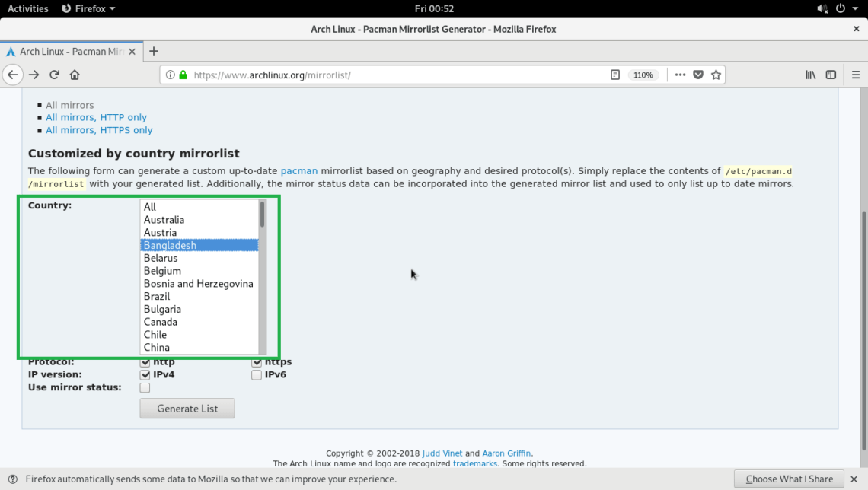868x490 pixels.
Task: Dismiss the Firefox data notification bar
Action: point(854,479)
